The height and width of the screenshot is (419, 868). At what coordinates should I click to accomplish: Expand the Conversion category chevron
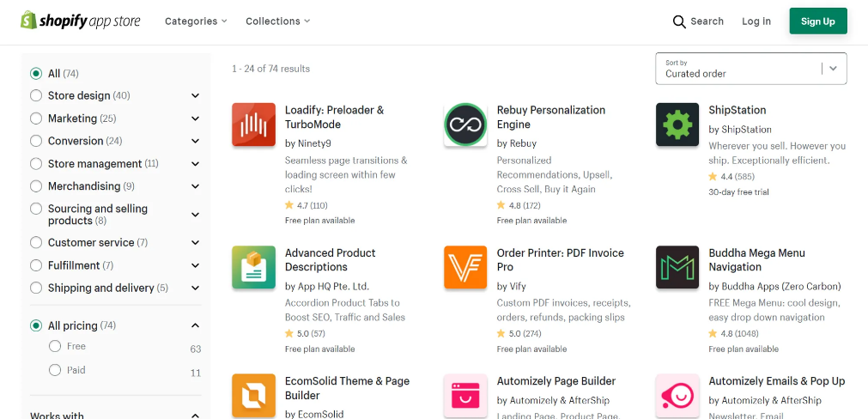tap(195, 141)
